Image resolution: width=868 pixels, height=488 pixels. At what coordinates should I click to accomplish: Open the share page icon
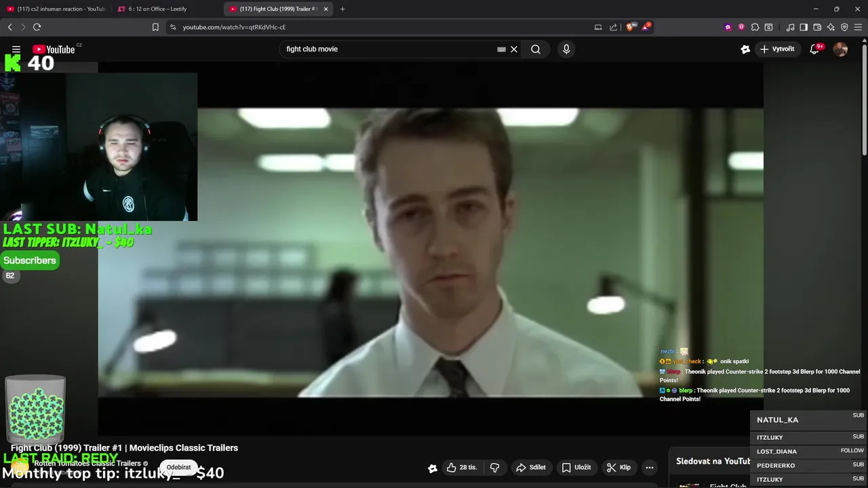[x=614, y=27]
